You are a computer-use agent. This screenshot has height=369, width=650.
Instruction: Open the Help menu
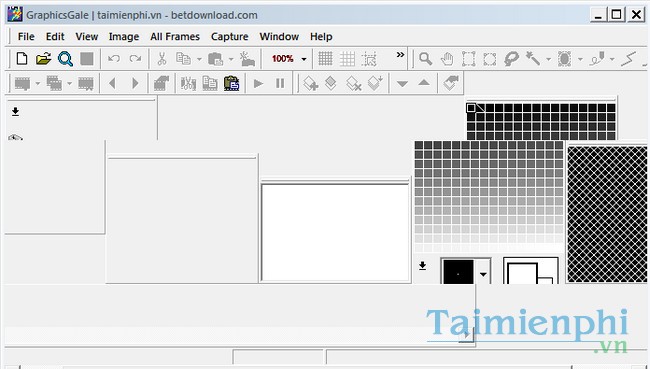coord(321,36)
